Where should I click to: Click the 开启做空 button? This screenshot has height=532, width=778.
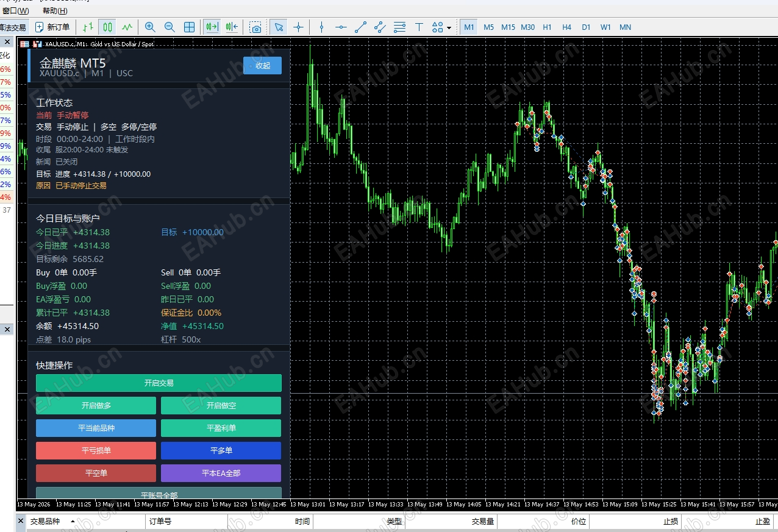pyautogui.click(x=221, y=405)
